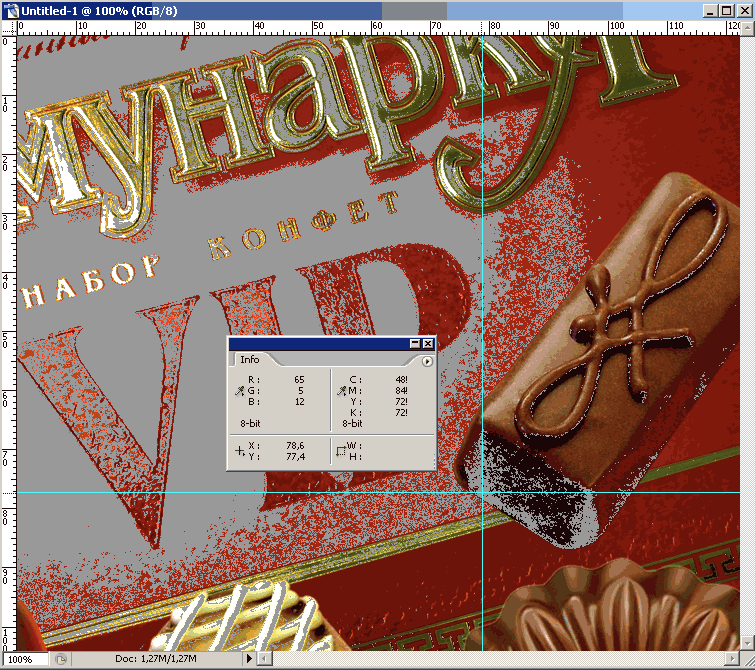Screen dimensions: 755x670
Task: Click the width/height selection icon in Info panel
Action: click(341, 451)
